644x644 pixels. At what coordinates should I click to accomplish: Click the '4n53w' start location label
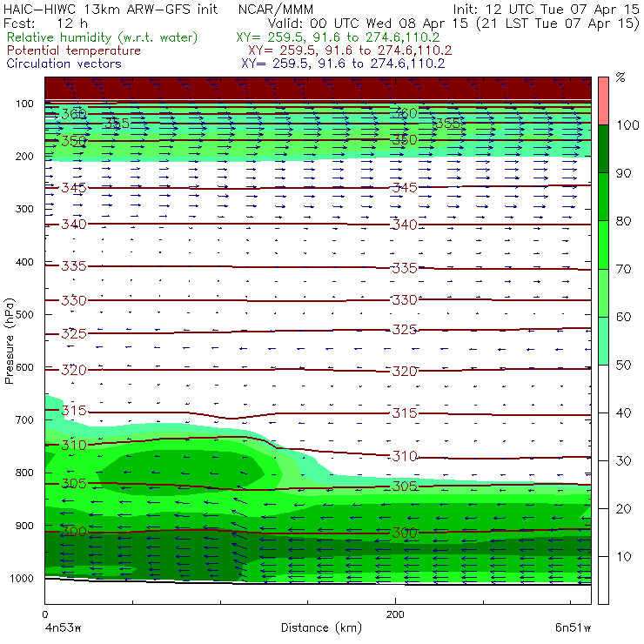tap(63, 628)
